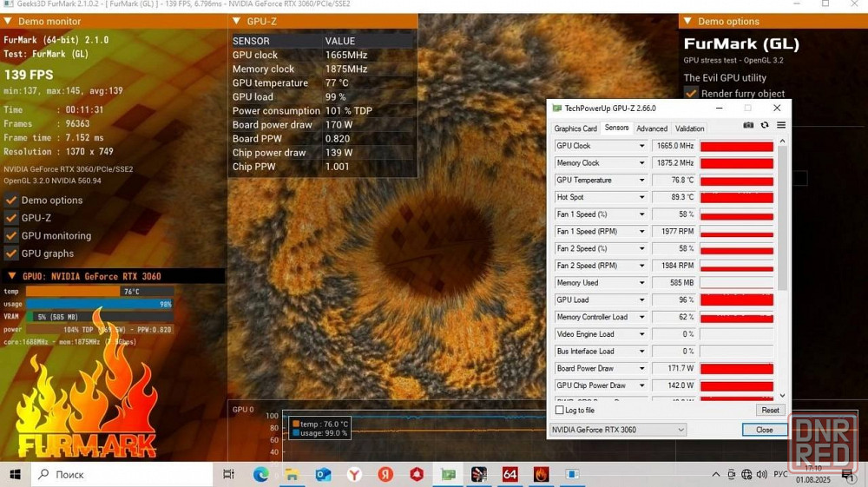Switch to the Graphics Card tab
868x487 pixels.
tap(575, 128)
